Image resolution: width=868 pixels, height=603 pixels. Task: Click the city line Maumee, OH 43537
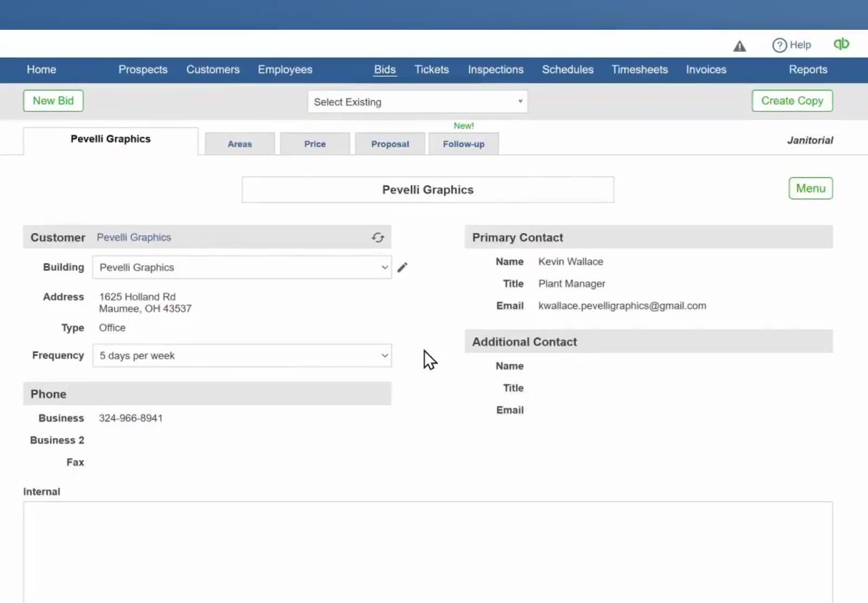[x=145, y=309]
